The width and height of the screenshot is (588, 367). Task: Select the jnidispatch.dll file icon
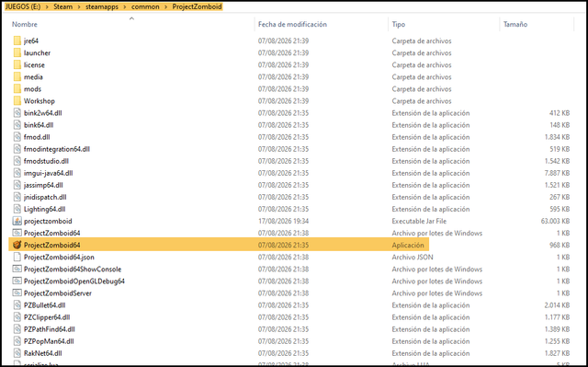tap(17, 197)
